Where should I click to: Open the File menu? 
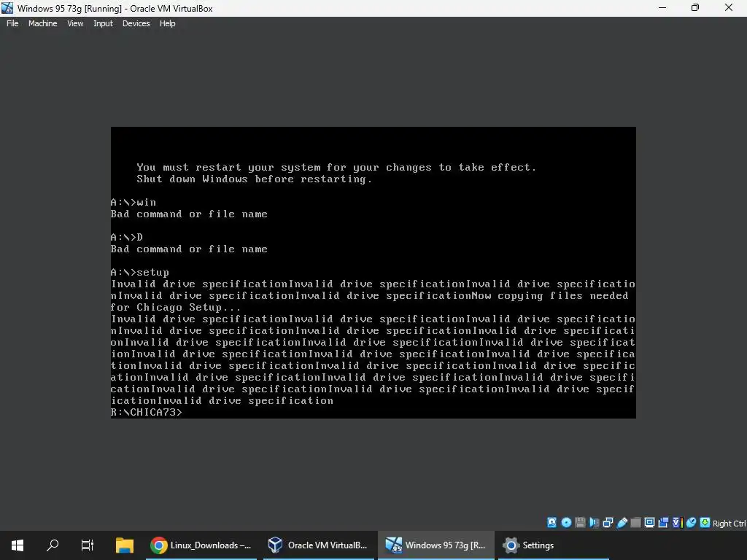12,23
